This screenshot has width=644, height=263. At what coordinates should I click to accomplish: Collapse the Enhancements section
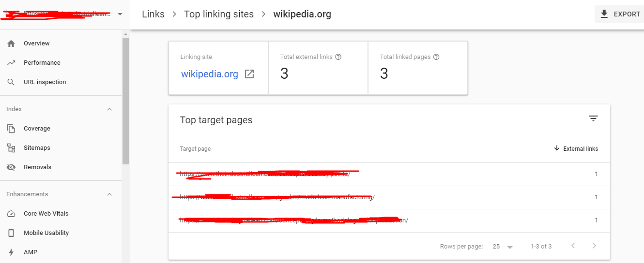(109, 194)
